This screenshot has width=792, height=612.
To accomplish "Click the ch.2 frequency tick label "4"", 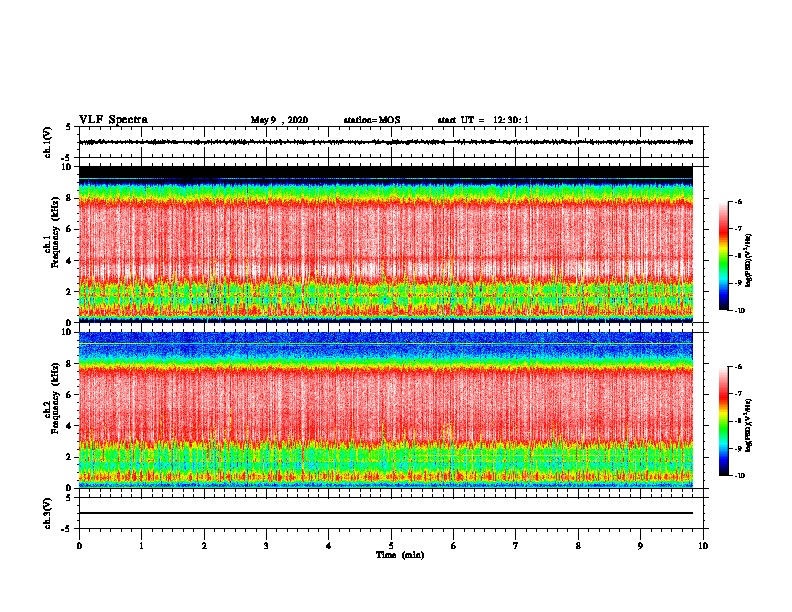I will [x=69, y=426].
